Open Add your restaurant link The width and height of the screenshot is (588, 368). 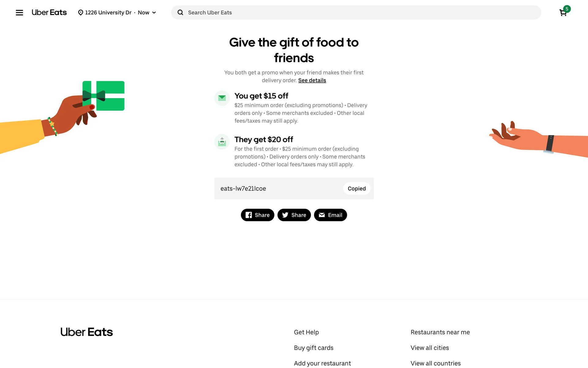[322, 363]
